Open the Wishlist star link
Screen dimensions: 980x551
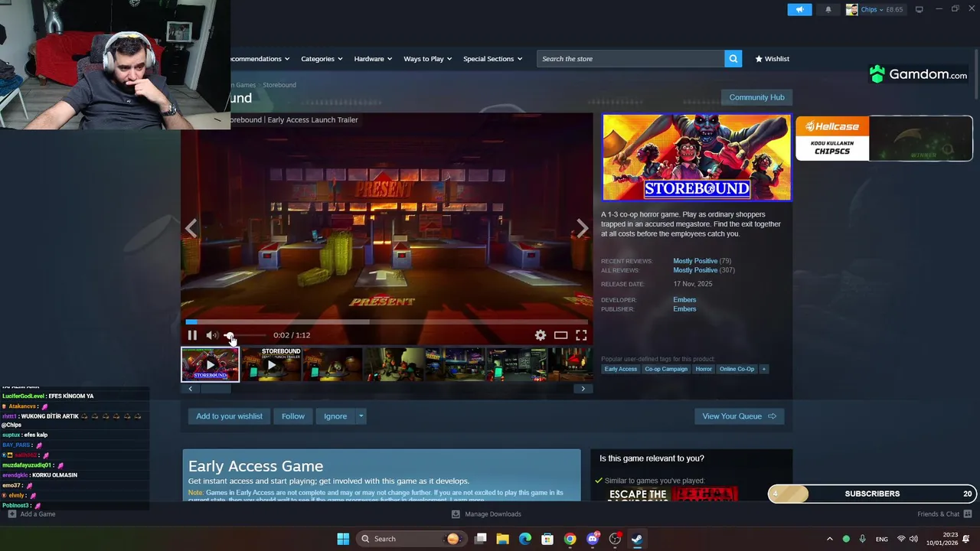coord(772,59)
